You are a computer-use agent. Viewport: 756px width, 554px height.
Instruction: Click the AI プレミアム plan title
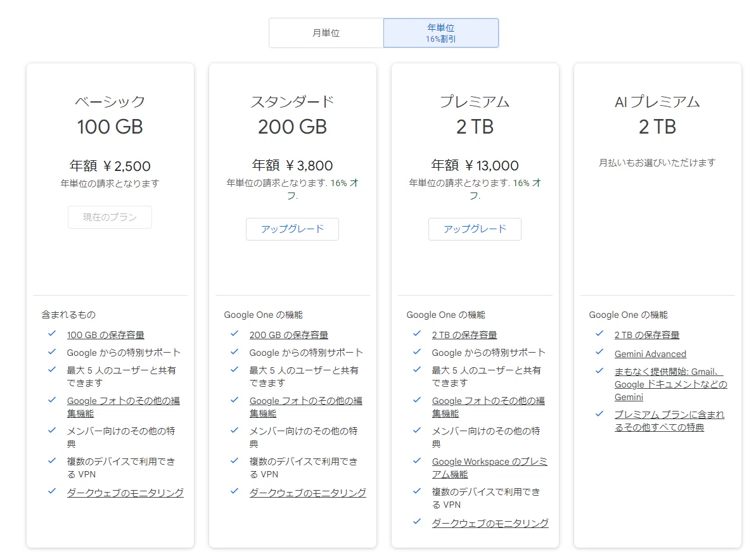(x=657, y=102)
